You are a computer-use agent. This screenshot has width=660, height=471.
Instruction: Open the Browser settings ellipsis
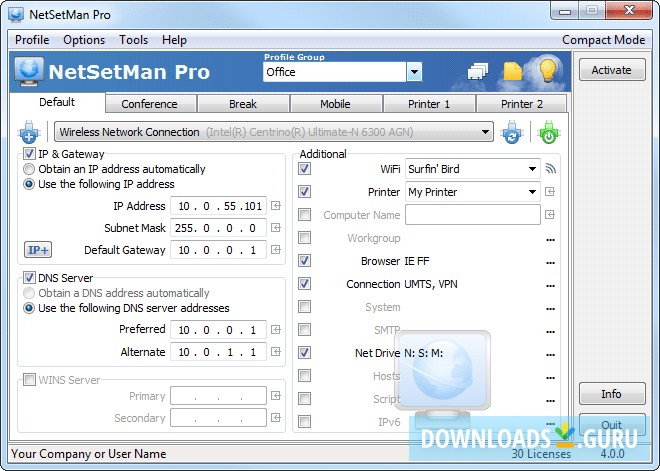[x=550, y=263]
